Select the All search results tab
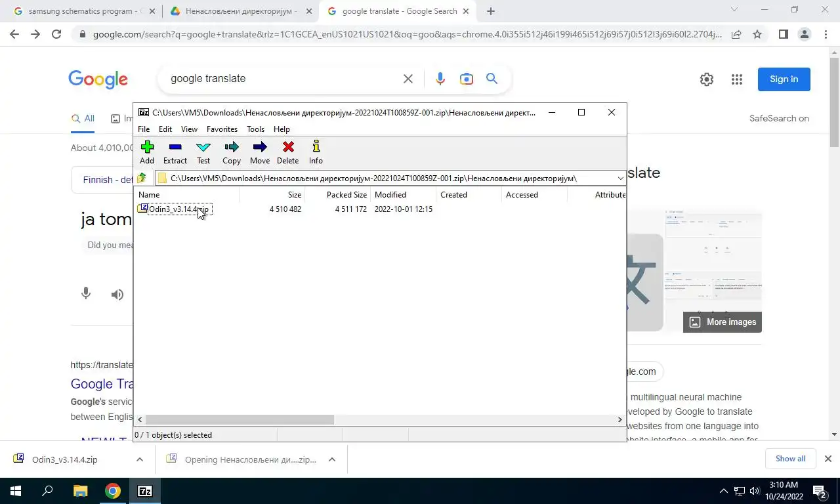The width and height of the screenshot is (840, 504). [83, 119]
